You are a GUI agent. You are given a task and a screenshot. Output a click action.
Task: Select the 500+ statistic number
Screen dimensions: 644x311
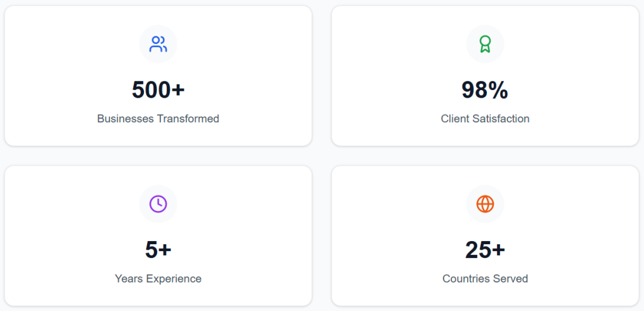[158, 90]
